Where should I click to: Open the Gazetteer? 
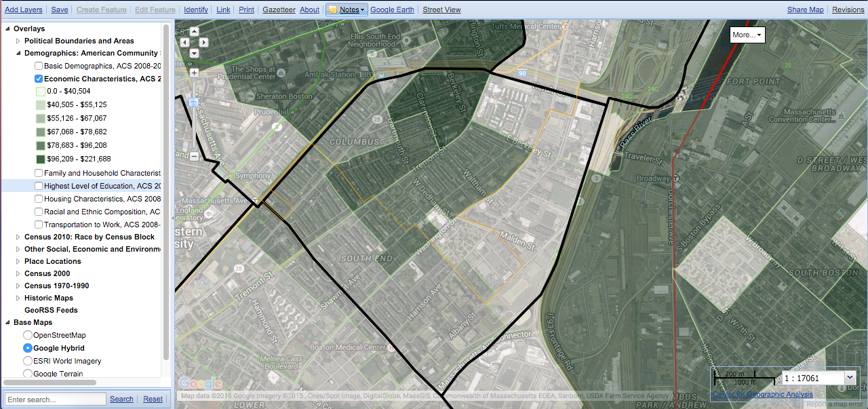pos(279,10)
